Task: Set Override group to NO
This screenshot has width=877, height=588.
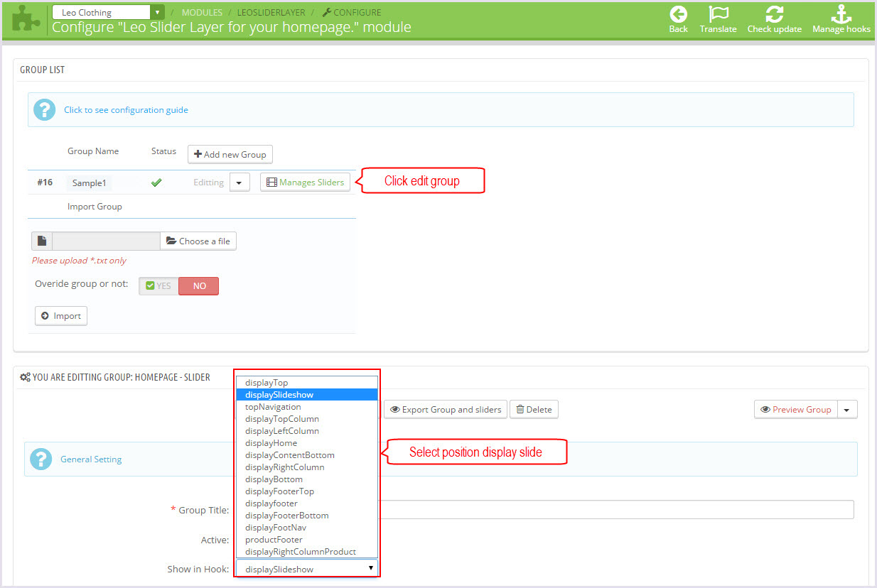Action: (199, 285)
